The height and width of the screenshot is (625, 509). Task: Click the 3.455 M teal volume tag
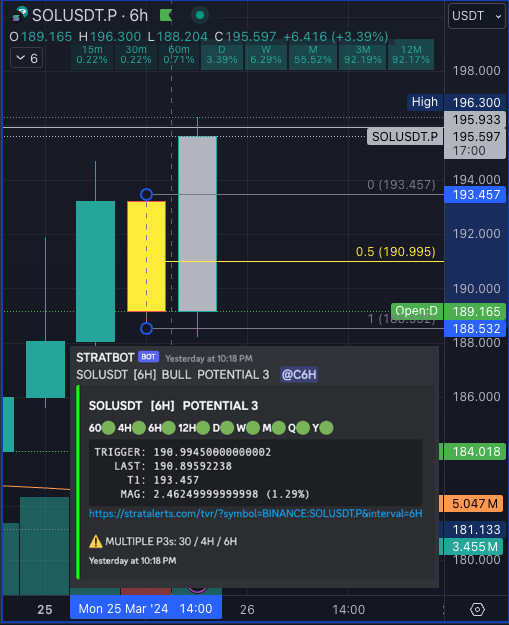coord(473,546)
